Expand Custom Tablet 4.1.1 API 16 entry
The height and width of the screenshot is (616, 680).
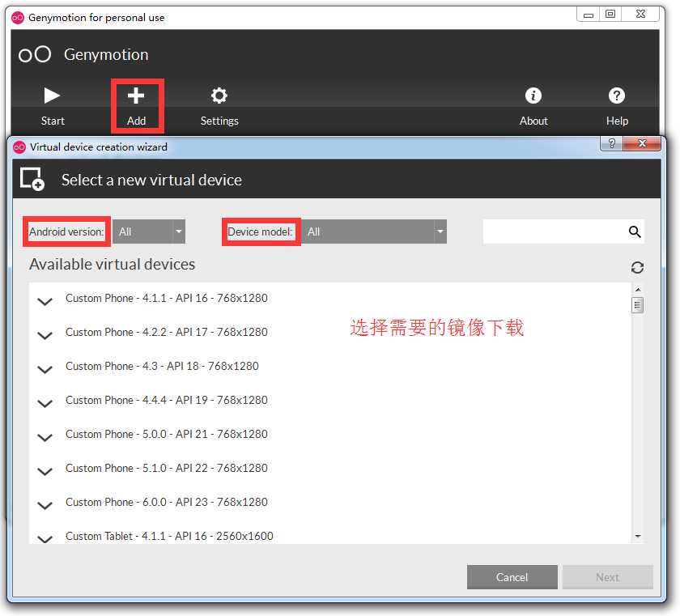(x=45, y=538)
